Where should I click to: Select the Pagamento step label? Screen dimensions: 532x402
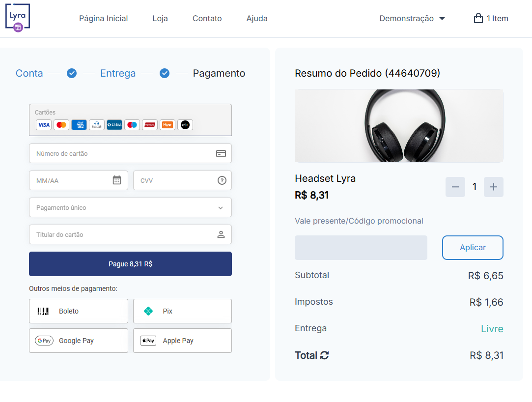pyautogui.click(x=219, y=73)
